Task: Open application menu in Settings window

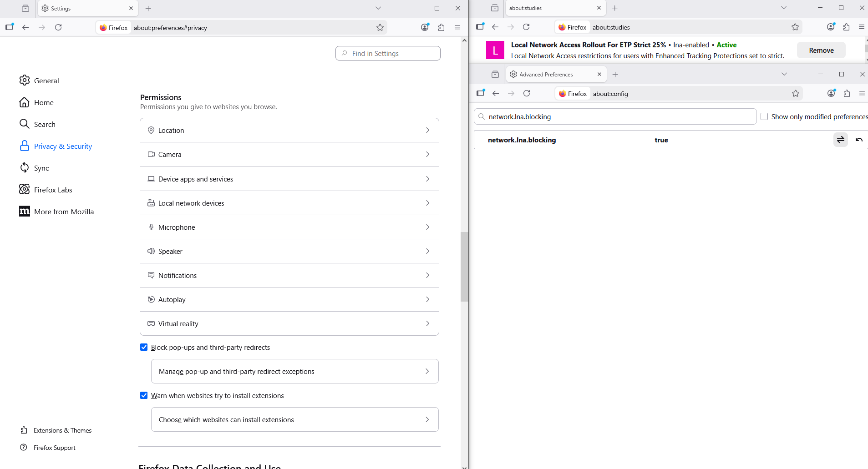Action: tap(457, 28)
